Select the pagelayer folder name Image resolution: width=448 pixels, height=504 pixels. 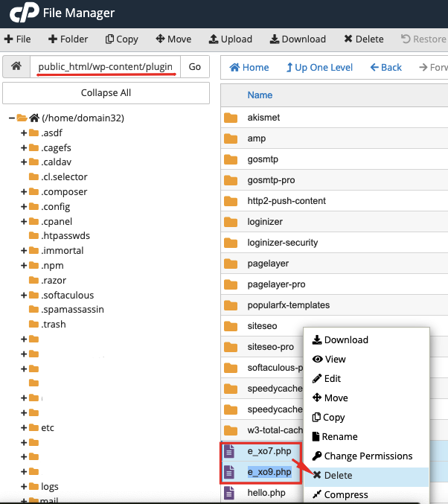pos(268,264)
